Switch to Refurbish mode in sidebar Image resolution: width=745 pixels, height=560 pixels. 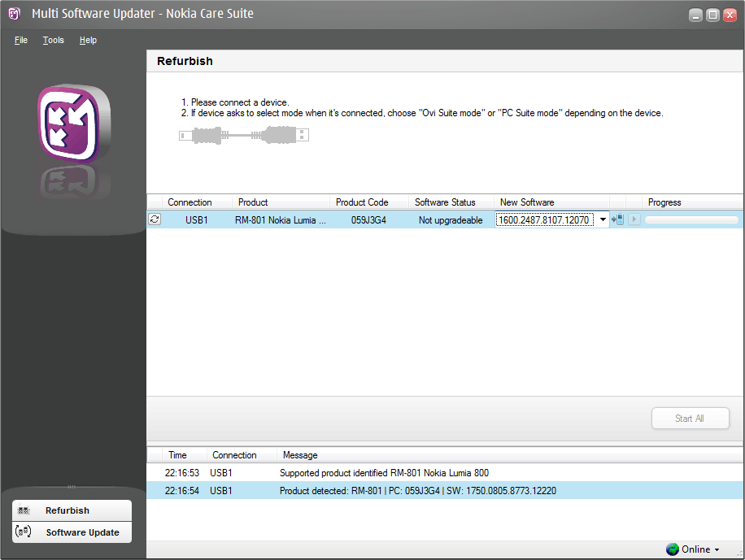tap(72, 510)
